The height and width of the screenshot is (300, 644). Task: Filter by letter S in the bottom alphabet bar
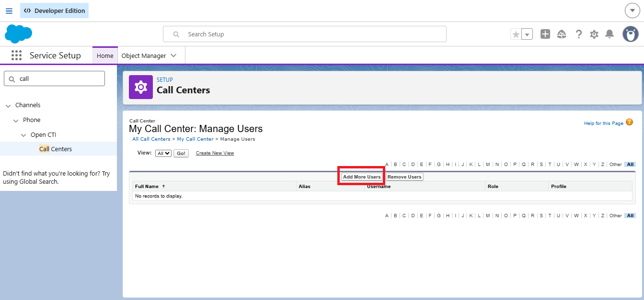541,216
